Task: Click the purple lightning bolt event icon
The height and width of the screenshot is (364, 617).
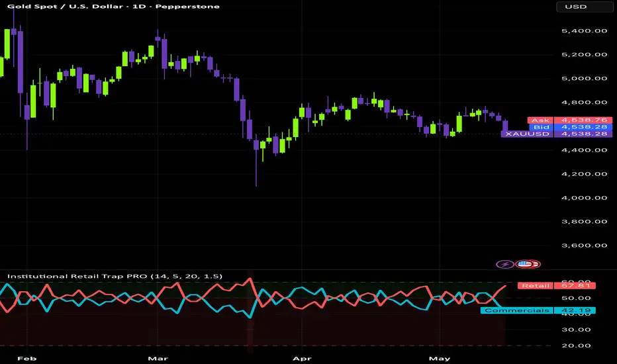Action: point(505,264)
